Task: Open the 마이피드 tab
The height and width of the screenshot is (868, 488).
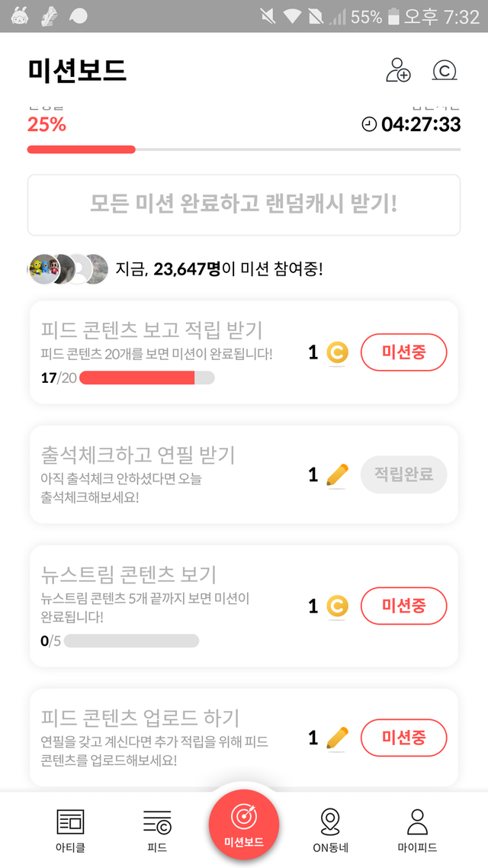Action: point(417,830)
